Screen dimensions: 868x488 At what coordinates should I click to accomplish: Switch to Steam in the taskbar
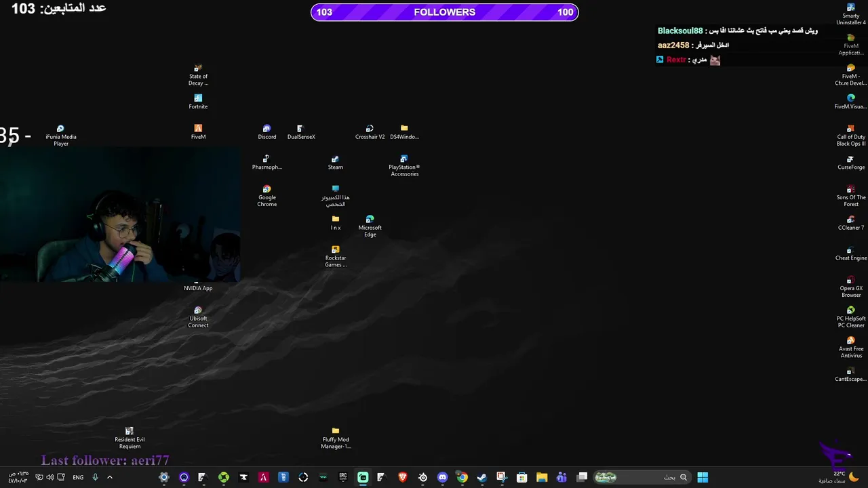481,477
